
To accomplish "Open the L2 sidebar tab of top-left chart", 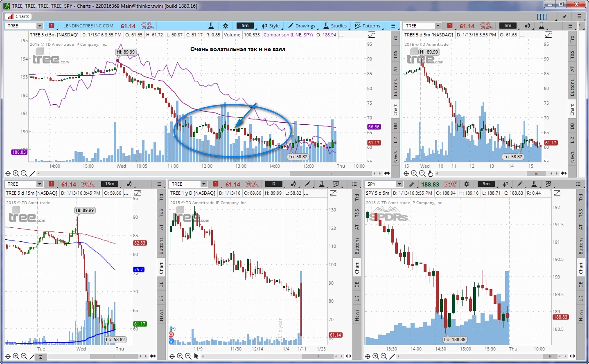I will coord(395,140).
